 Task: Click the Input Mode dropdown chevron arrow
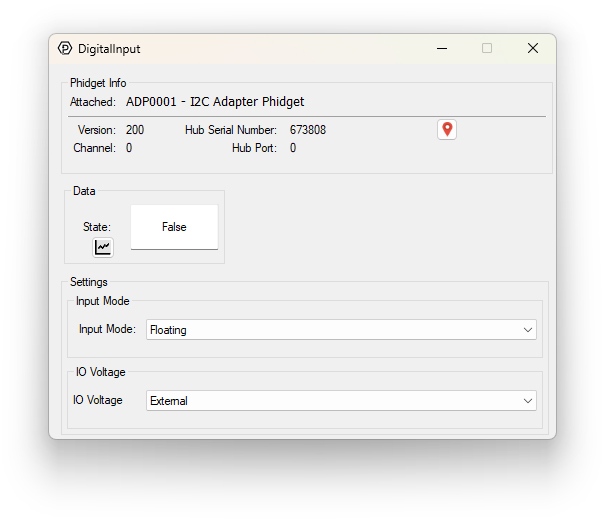coord(528,330)
